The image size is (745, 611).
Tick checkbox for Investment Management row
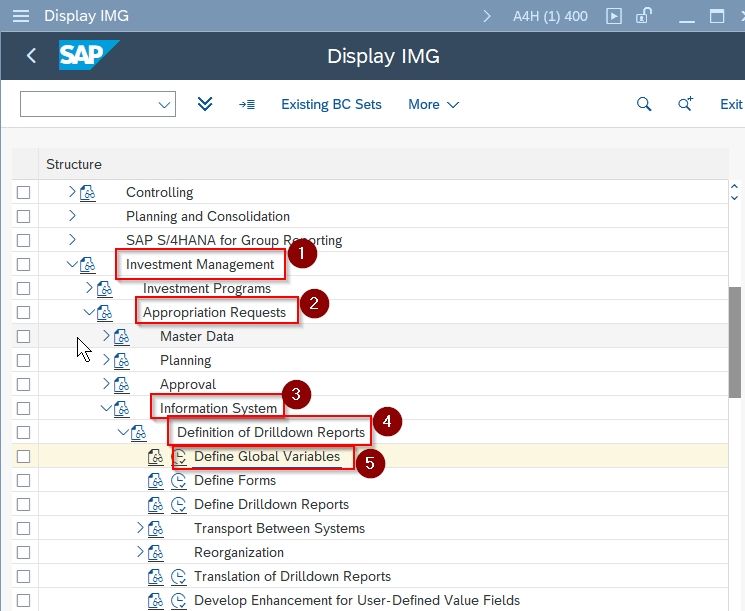pyautogui.click(x=23, y=265)
